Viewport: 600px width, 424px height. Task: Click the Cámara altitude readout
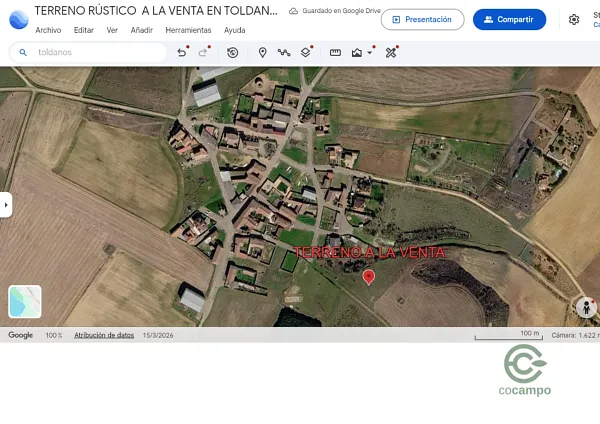576,335
